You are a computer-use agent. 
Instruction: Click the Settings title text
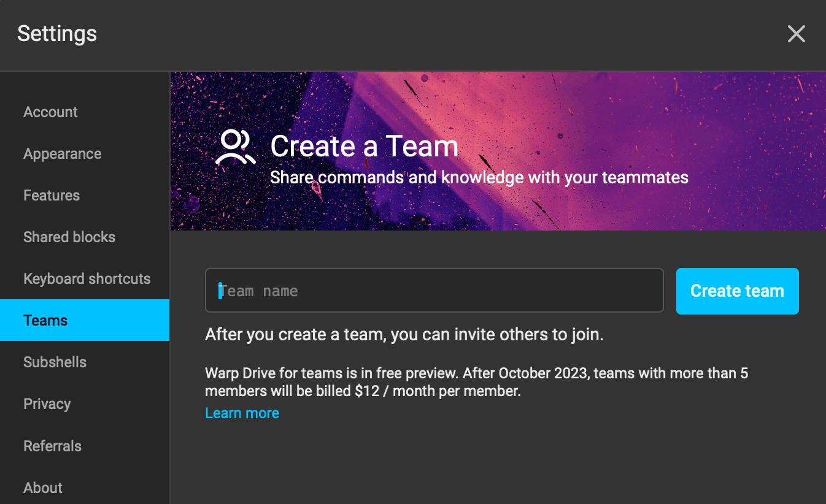pyautogui.click(x=57, y=33)
